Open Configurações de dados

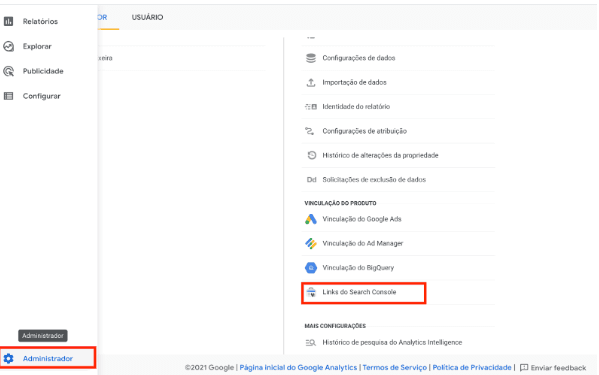point(359,58)
